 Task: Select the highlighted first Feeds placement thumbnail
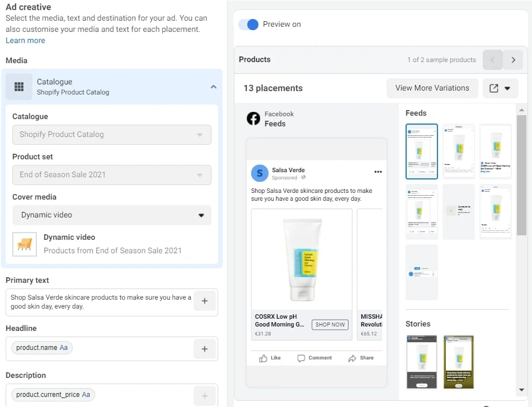pyautogui.click(x=422, y=152)
